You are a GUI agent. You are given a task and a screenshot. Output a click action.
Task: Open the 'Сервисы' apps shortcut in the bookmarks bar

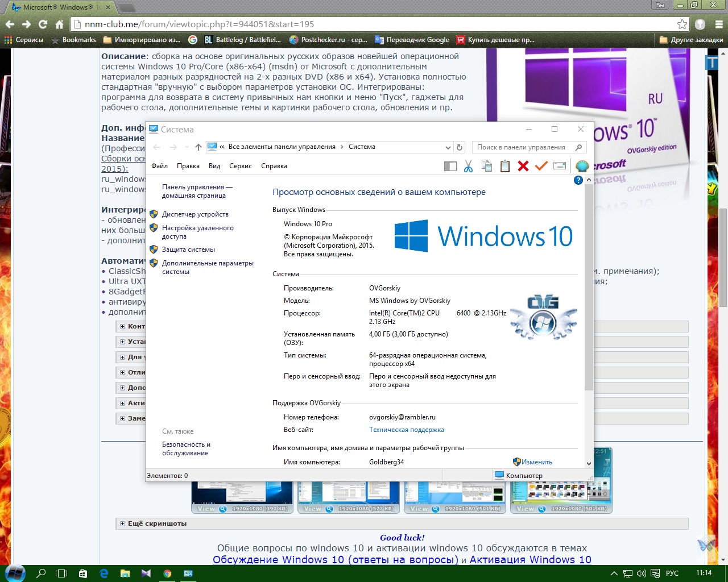[24, 40]
